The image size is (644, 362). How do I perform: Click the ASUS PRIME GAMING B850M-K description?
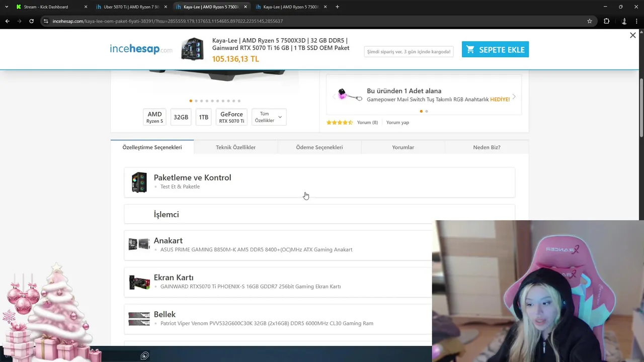(256, 249)
